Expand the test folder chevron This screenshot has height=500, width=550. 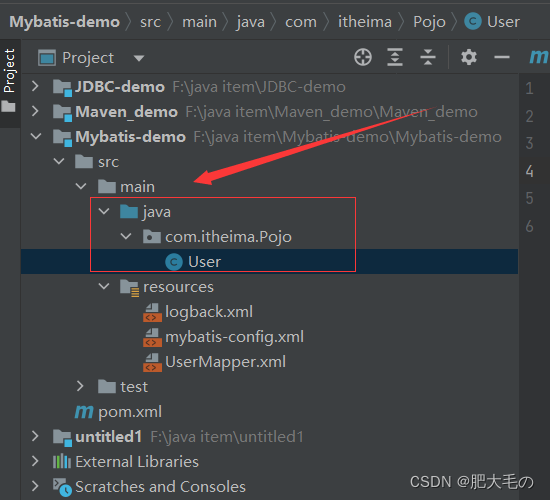click(80, 386)
